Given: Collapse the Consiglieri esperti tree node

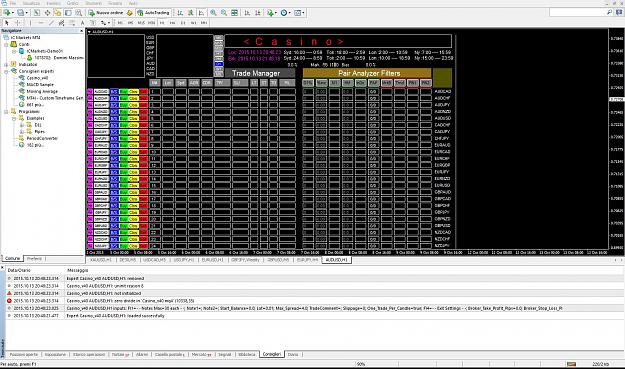Looking at the screenshot, I should pos(6,71).
